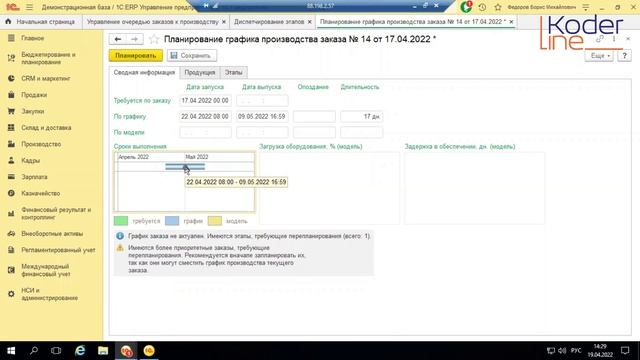Open Windows Start menu
Image resolution: width=640 pixels, height=360 pixels.
pyautogui.click(x=11, y=351)
